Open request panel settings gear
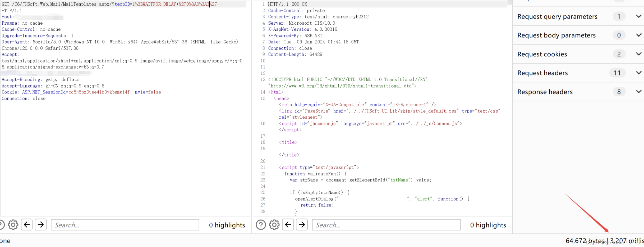 coord(13,225)
